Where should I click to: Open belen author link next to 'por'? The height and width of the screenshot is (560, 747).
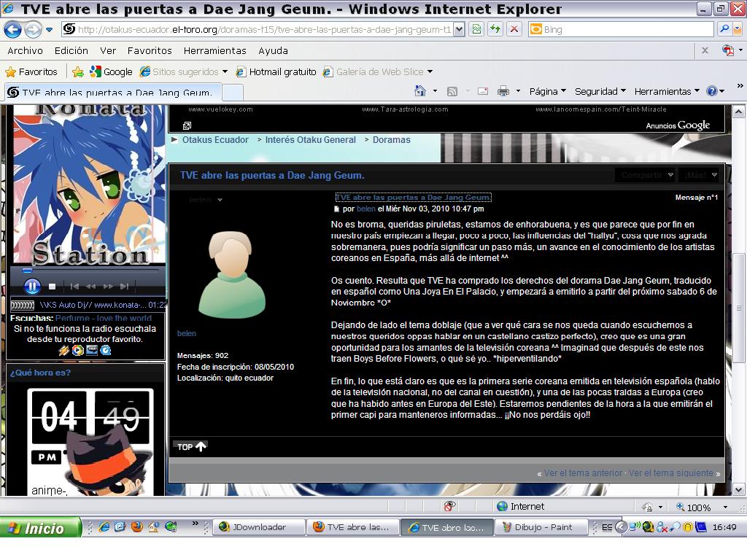coord(366,209)
